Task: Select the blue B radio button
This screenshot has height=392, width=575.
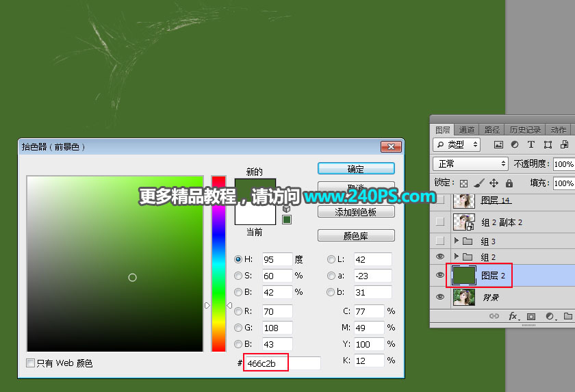Action: [x=238, y=344]
